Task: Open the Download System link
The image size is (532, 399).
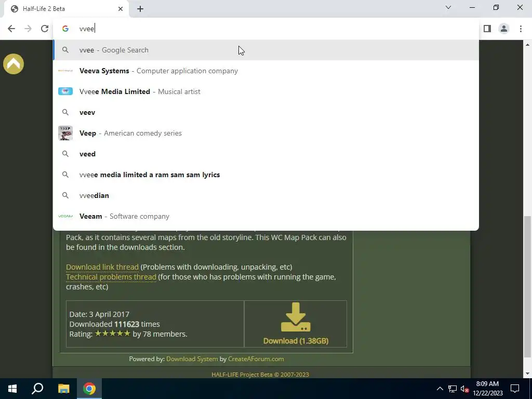Action: pyautogui.click(x=192, y=358)
